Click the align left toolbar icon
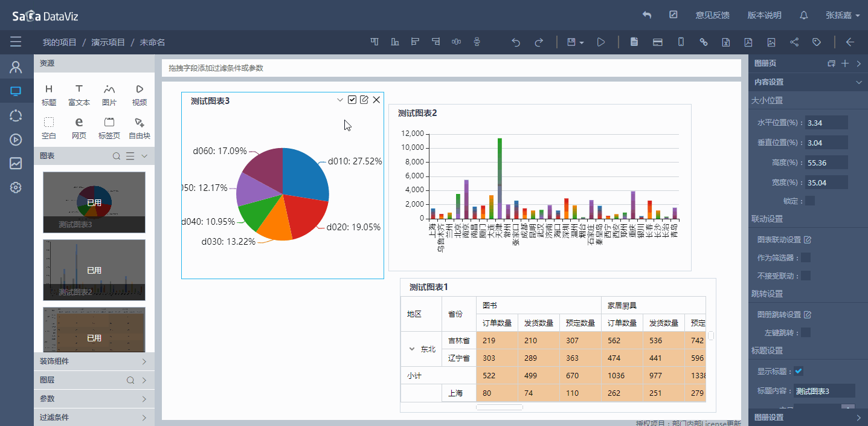 415,42
